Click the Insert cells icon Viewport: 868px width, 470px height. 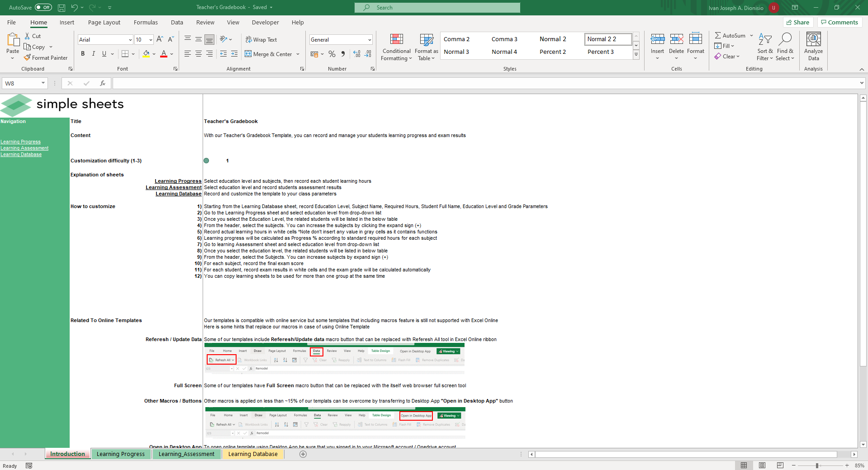pyautogui.click(x=657, y=39)
